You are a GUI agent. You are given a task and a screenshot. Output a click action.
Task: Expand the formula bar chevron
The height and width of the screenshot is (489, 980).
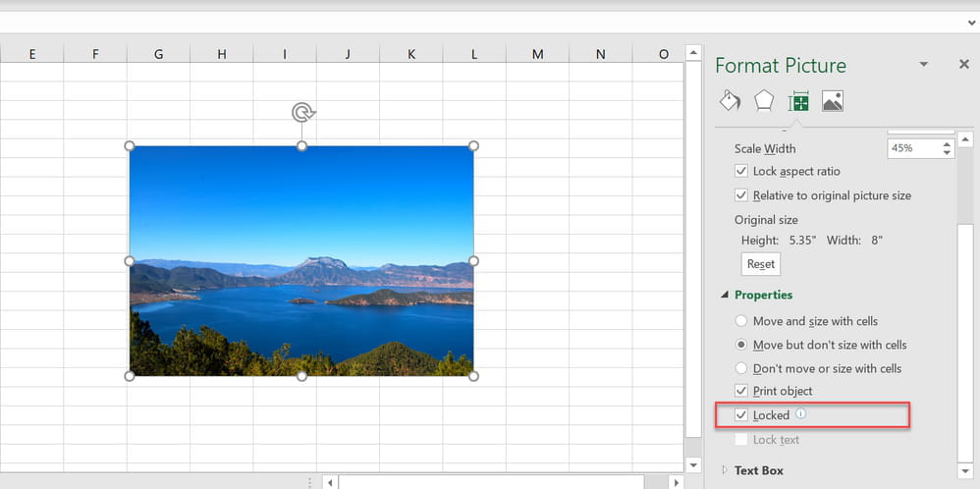coord(971,23)
